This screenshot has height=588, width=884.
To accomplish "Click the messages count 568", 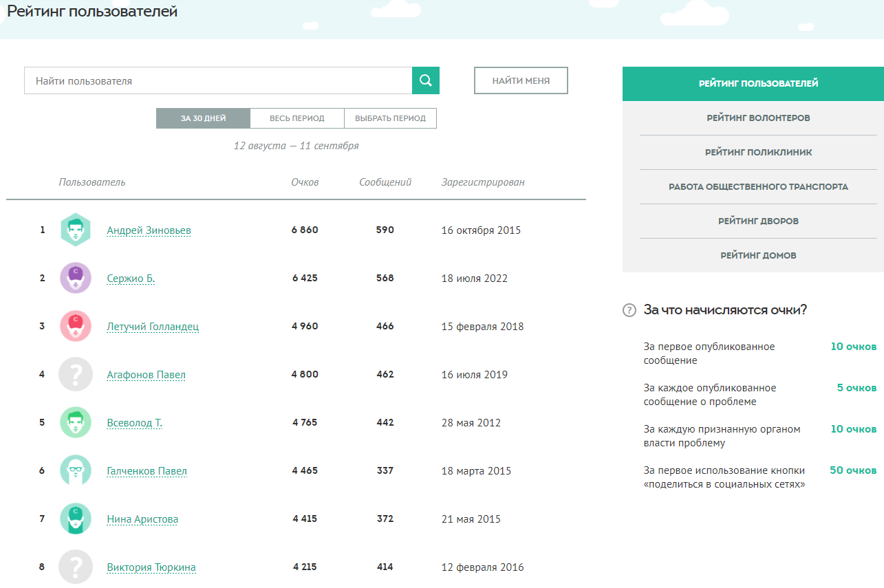I will coord(385,278).
